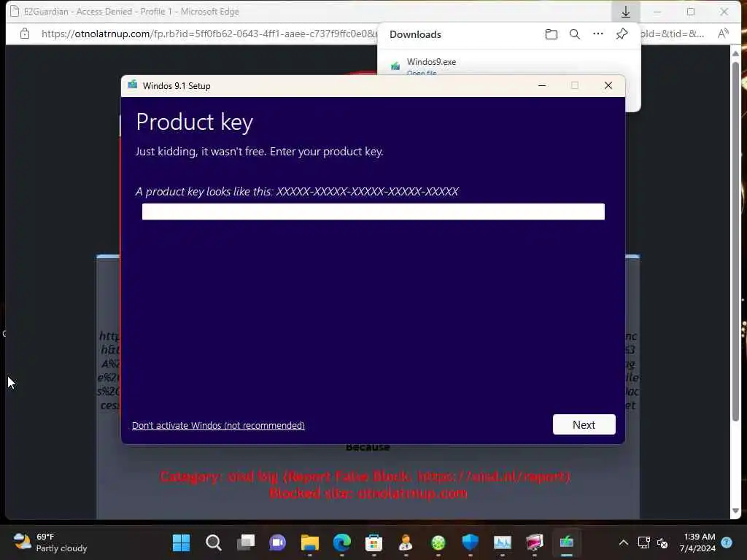747x560 pixels.
Task: Click the muted volume icon in tray
Action: tap(662, 542)
